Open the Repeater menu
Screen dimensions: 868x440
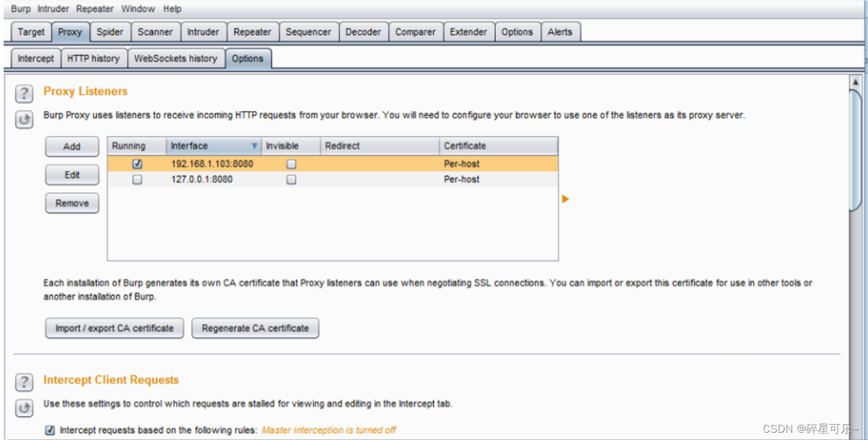point(95,8)
